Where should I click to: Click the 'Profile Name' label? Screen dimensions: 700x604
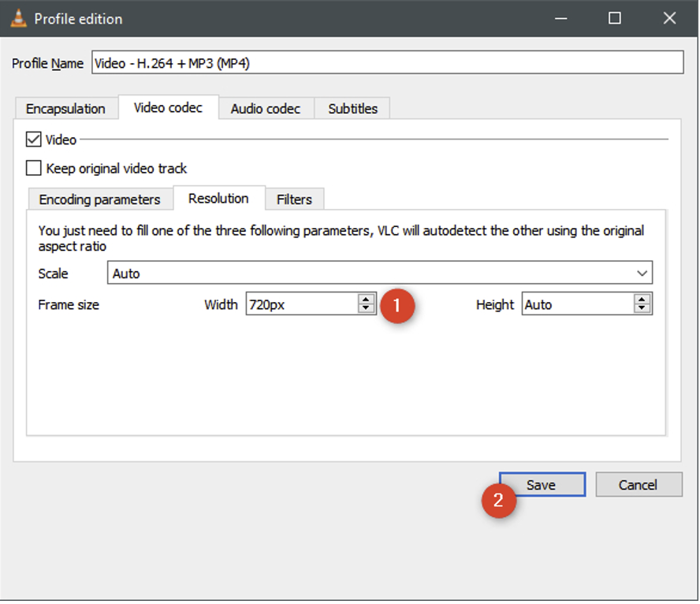click(x=47, y=63)
